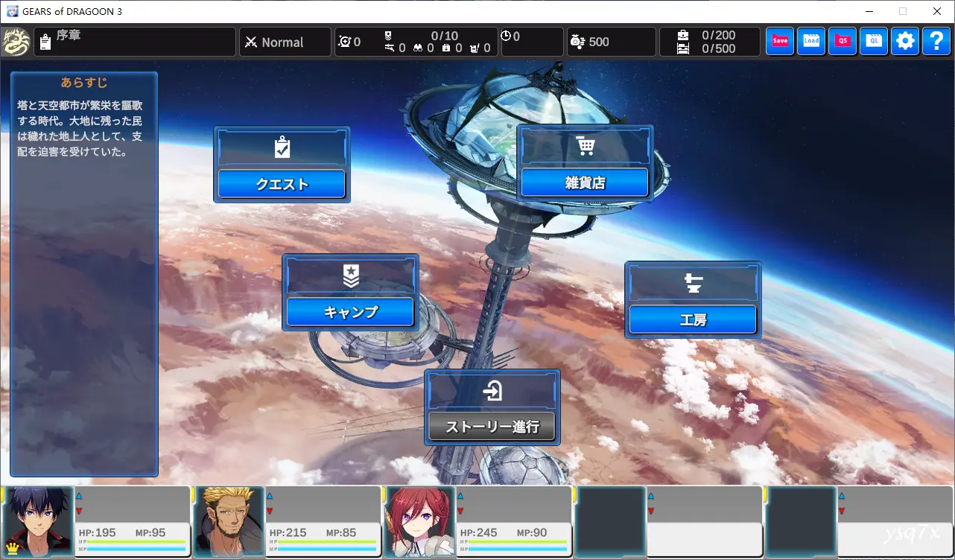Image resolution: width=955 pixels, height=560 pixels.
Task: Click the money bag icon
Action: point(577,42)
